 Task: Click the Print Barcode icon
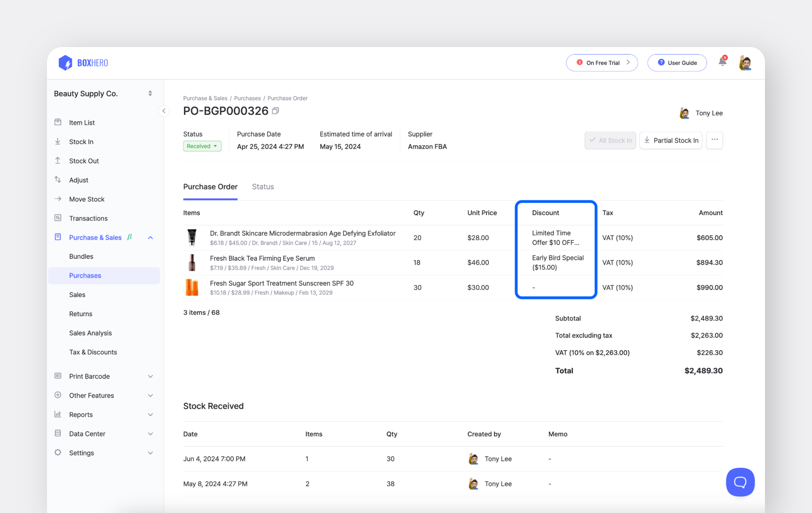(x=57, y=376)
